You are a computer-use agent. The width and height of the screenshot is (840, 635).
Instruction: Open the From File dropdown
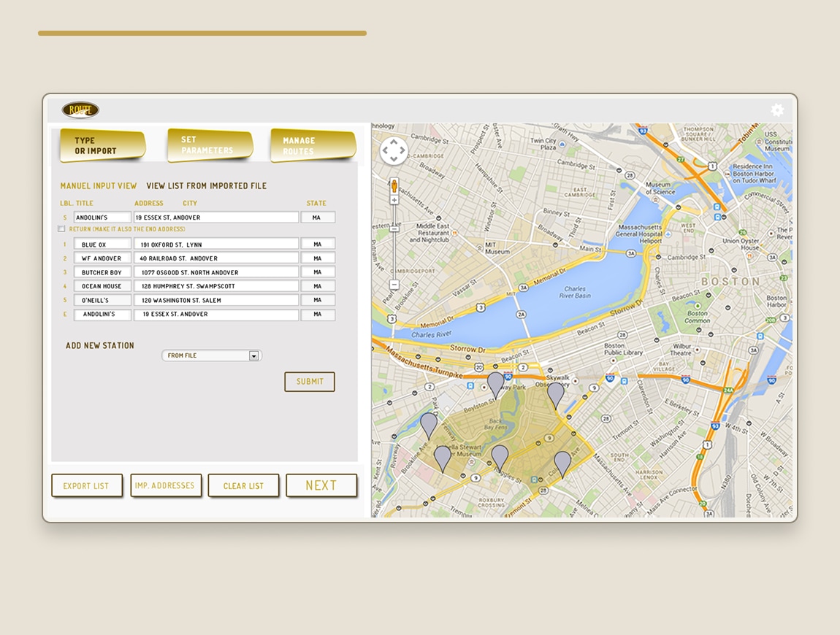click(212, 355)
